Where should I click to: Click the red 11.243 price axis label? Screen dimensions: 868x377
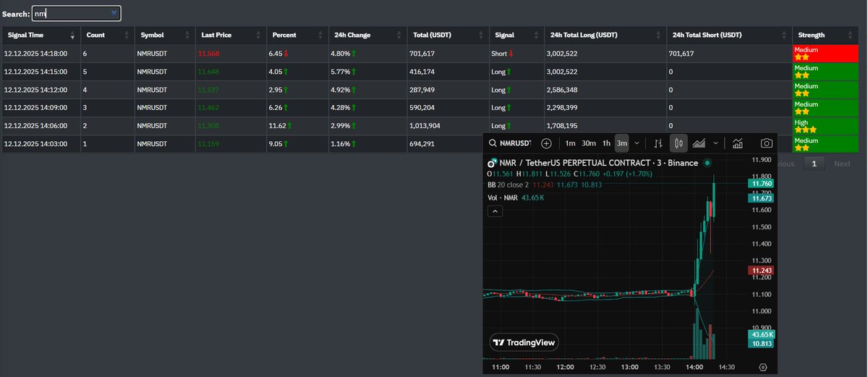[761, 270]
